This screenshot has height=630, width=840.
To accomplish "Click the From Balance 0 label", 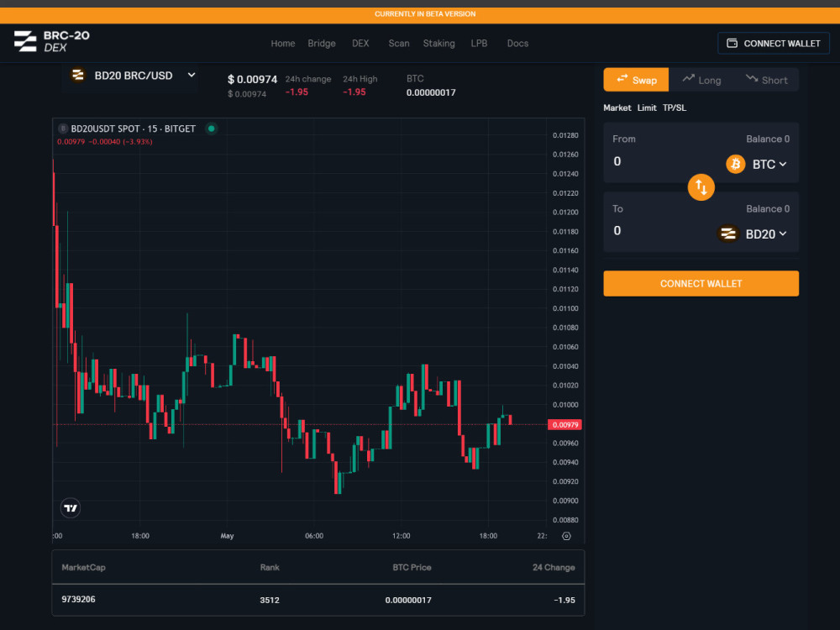I will point(768,139).
